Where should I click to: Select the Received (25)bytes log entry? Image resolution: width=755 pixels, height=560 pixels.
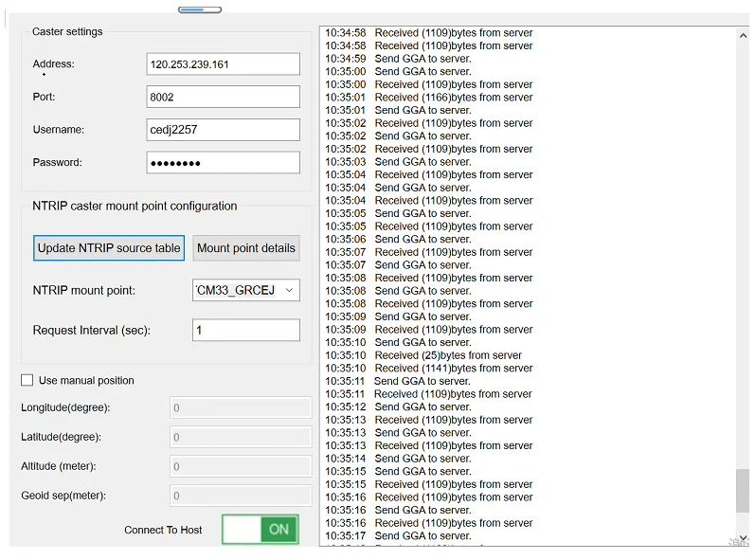coord(447,355)
